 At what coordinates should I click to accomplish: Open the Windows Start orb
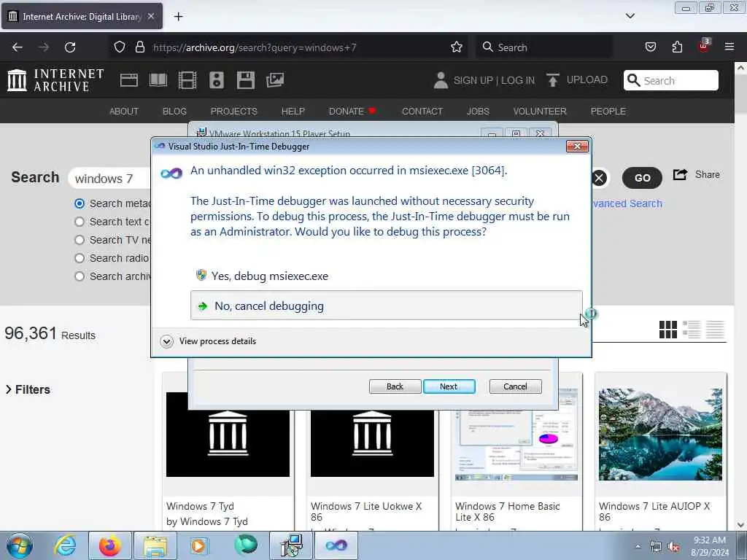click(20, 545)
